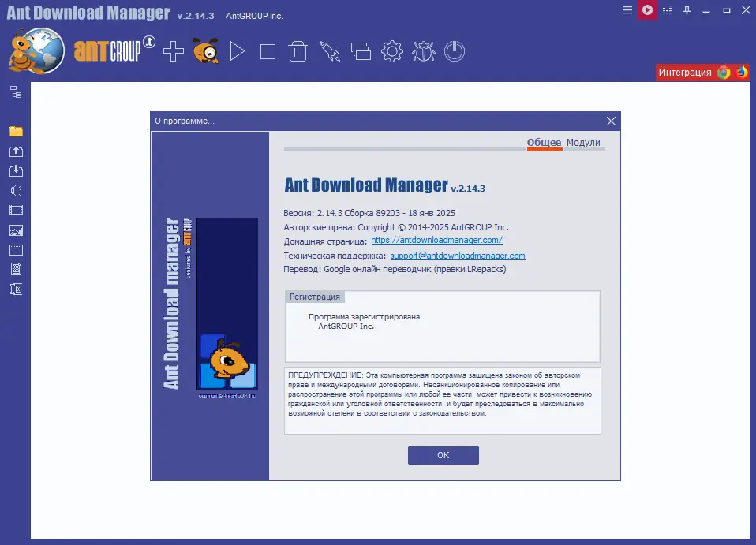This screenshot has width=756, height=545.
Task: Click the plus Add download icon
Action: pos(174,51)
